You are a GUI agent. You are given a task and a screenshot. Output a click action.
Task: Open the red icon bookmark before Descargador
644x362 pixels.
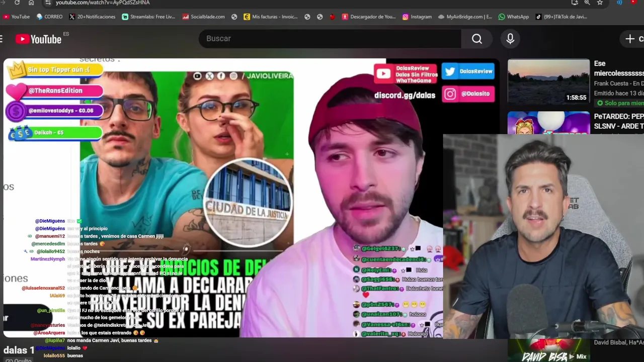tap(332, 17)
